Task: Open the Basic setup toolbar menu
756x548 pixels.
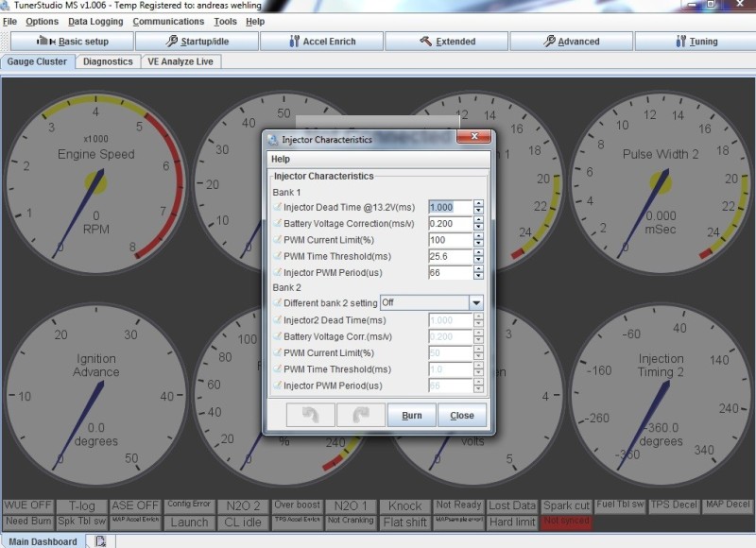Action: coord(73,42)
